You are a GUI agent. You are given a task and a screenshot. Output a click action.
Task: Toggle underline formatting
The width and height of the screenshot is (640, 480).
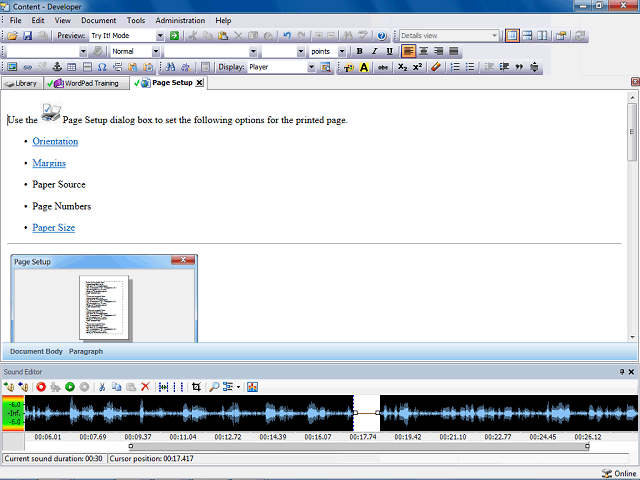pos(389,51)
